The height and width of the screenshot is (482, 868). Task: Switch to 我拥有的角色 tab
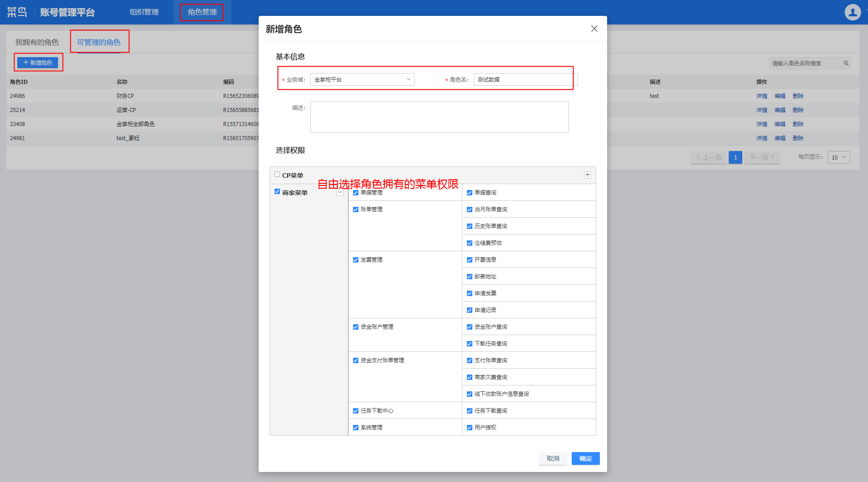(37, 42)
